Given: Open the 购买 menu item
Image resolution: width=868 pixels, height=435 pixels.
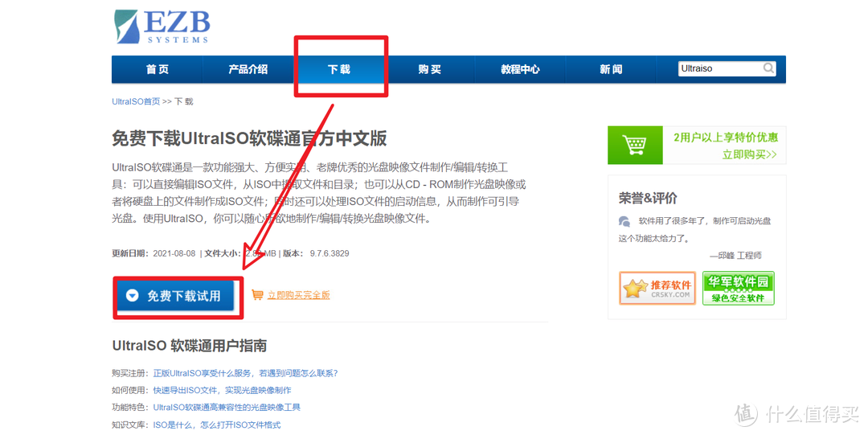Looking at the screenshot, I should pyautogui.click(x=429, y=69).
